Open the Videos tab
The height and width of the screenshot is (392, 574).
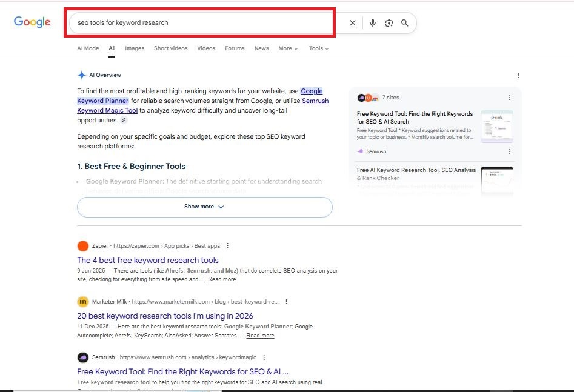(x=206, y=48)
